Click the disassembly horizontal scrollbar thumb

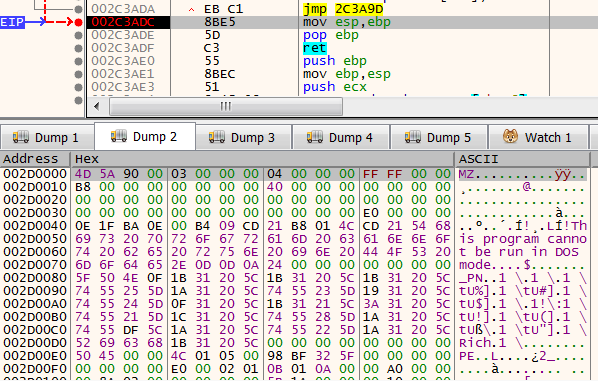coord(226,106)
